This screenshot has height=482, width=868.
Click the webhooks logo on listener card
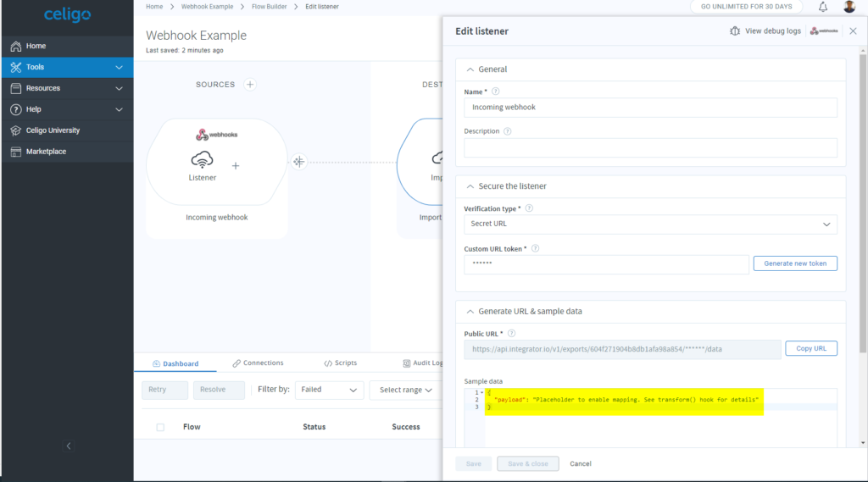tap(216, 135)
